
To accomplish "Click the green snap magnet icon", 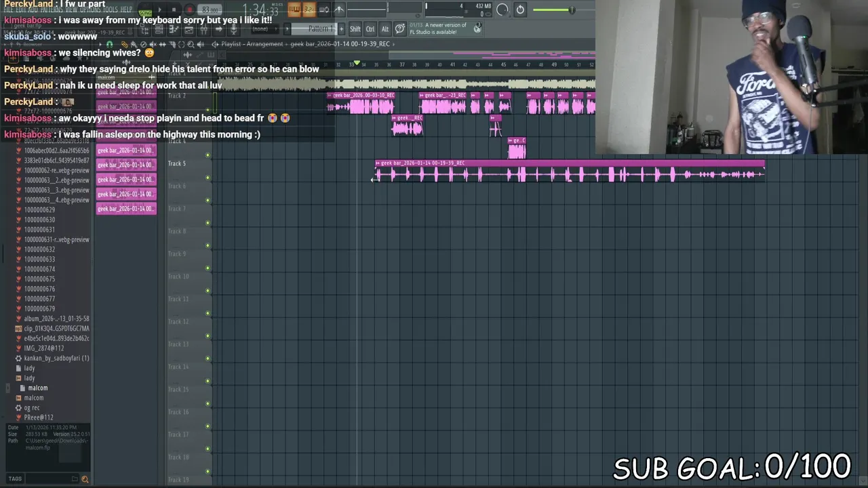I will pyautogui.click(x=110, y=45).
